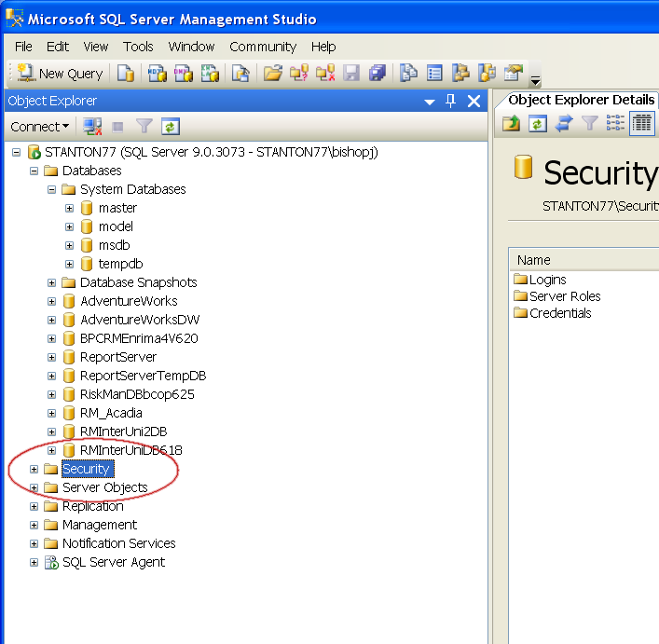The width and height of the screenshot is (659, 644).
Task: Open the View menu
Action: pos(96,47)
